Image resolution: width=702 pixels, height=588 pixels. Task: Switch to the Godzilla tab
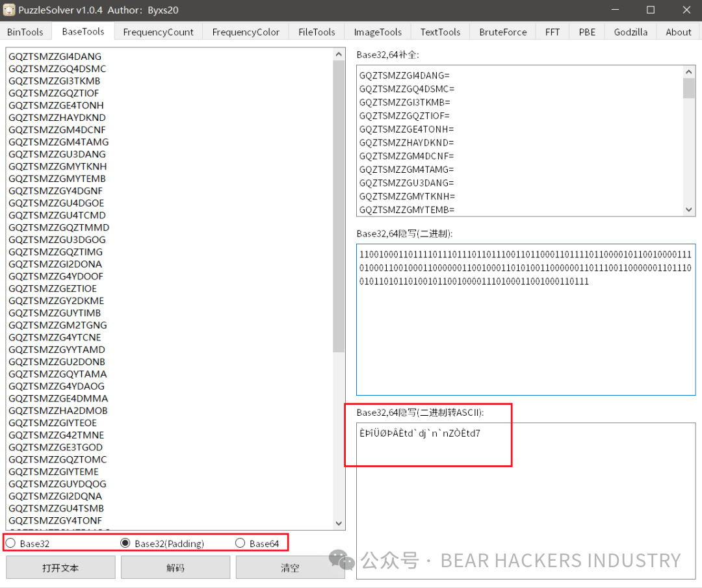coord(630,32)
